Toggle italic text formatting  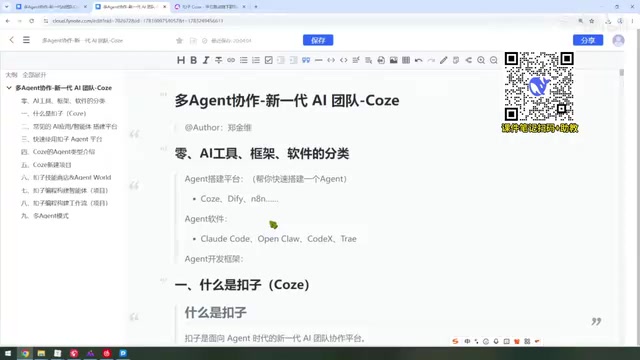pyautogui.click(x=206, y=60)
